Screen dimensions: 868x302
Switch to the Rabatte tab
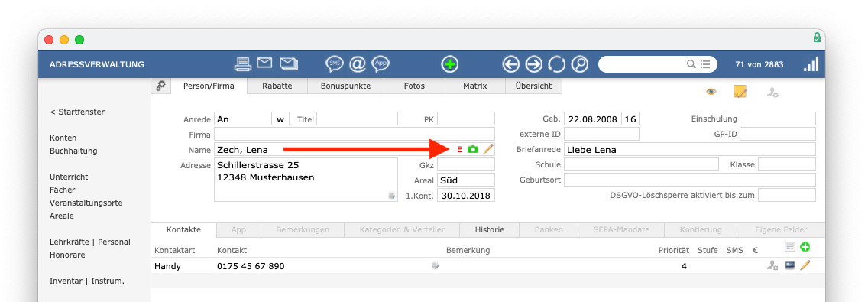(277, 86)
